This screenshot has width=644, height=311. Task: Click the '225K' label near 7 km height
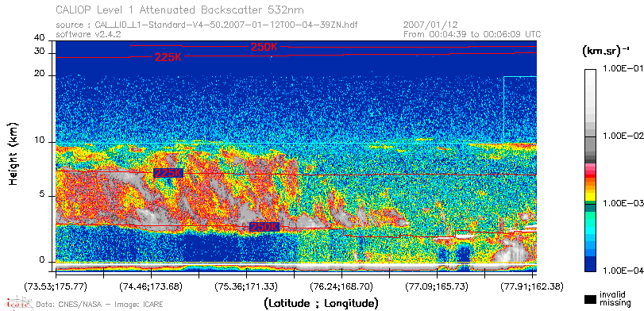(168, 173)
